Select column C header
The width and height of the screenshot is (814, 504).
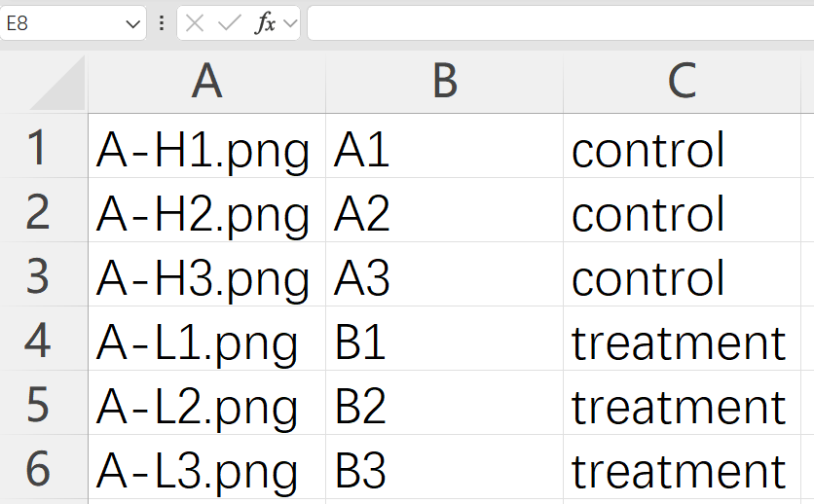[x=682, y=82]
